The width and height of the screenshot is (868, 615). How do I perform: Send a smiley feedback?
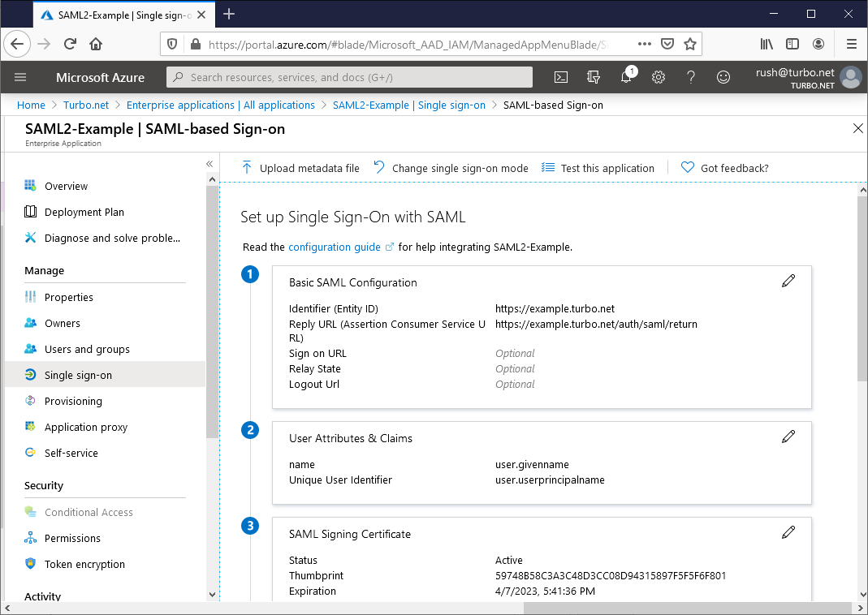pyautogui.click(x=723, y=77)
